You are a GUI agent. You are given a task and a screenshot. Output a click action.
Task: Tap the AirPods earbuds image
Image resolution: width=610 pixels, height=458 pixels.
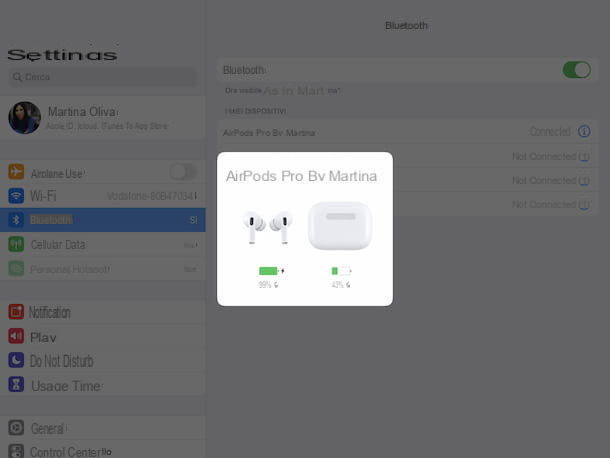click(268, 226)
